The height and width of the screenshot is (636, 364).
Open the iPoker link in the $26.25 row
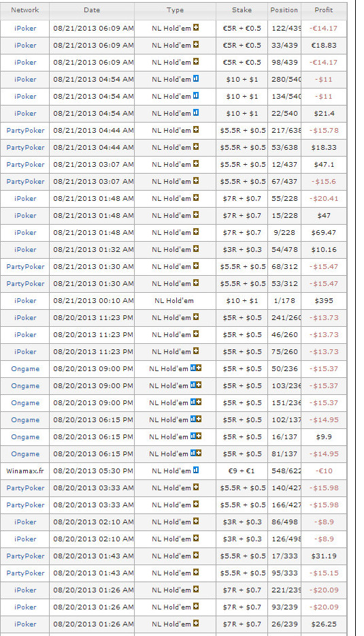click(x=25, y=624)
